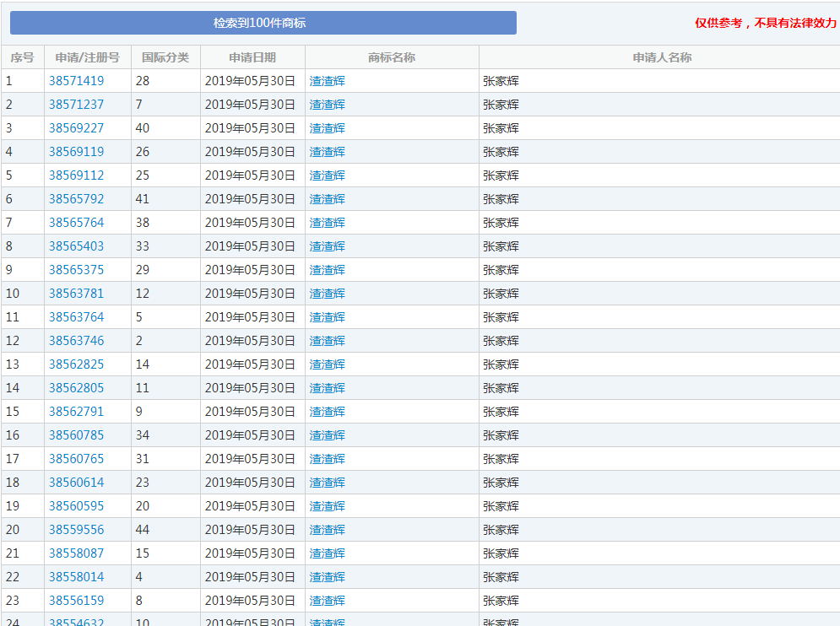Image resolution: width=840 pixels, height=626 pixels.
Task: Click the 申请/注册号 column header
Action: point(87,57)
